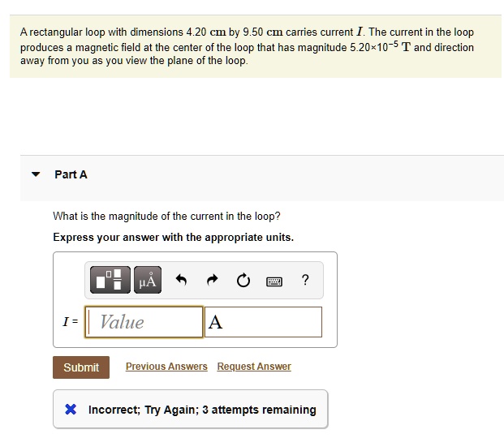
Task: Open the Previous Answers link
Action: tap(166, 367)
